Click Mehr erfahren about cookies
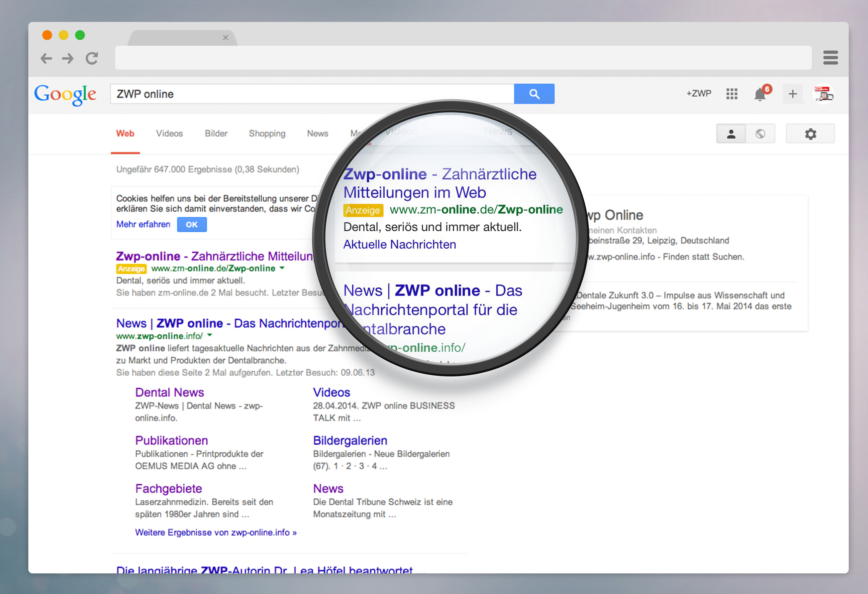This screenshot has width=868, height=594. point(143,224)
